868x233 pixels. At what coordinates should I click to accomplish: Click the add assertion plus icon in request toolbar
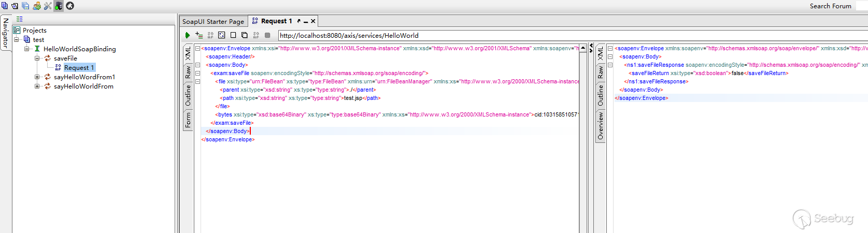point(199,35)
